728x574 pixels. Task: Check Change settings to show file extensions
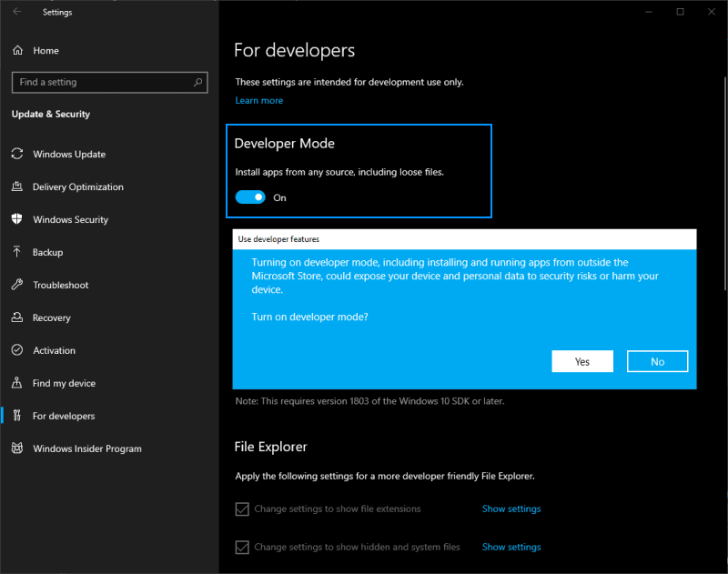coord(242,509)
